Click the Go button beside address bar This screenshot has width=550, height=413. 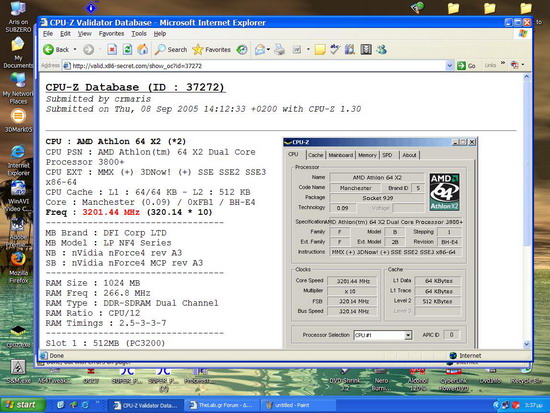click(x=466, y=66)
